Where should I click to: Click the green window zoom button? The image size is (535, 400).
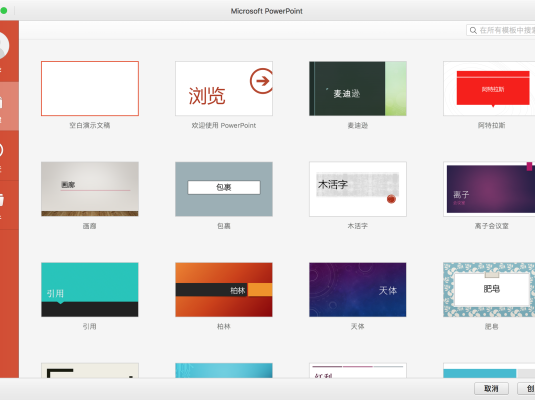[x=3, y=11]
